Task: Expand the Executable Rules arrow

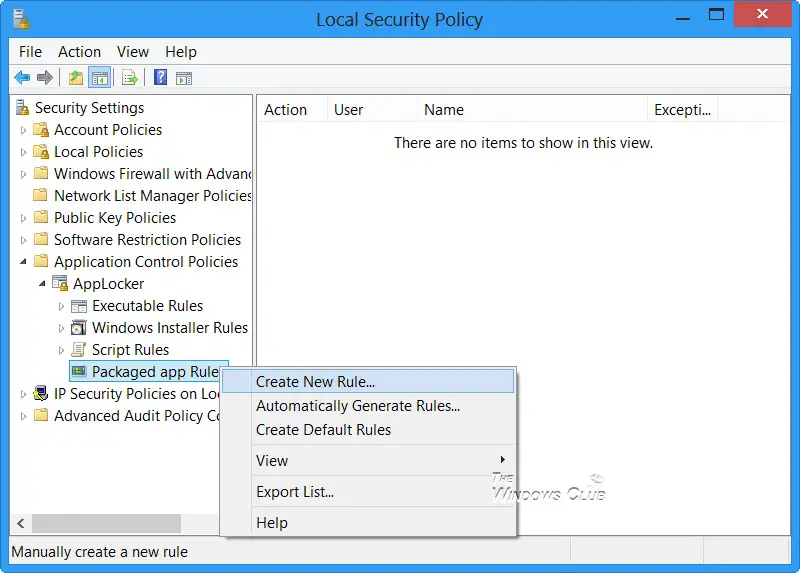Action: [61, 306]
